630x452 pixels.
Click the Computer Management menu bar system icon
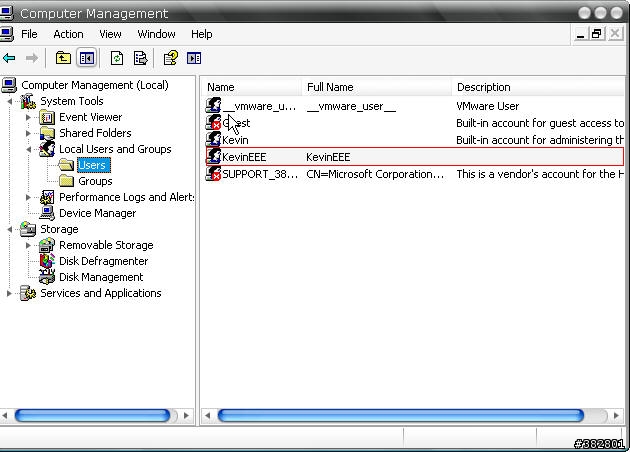click(x=7, y=34)
